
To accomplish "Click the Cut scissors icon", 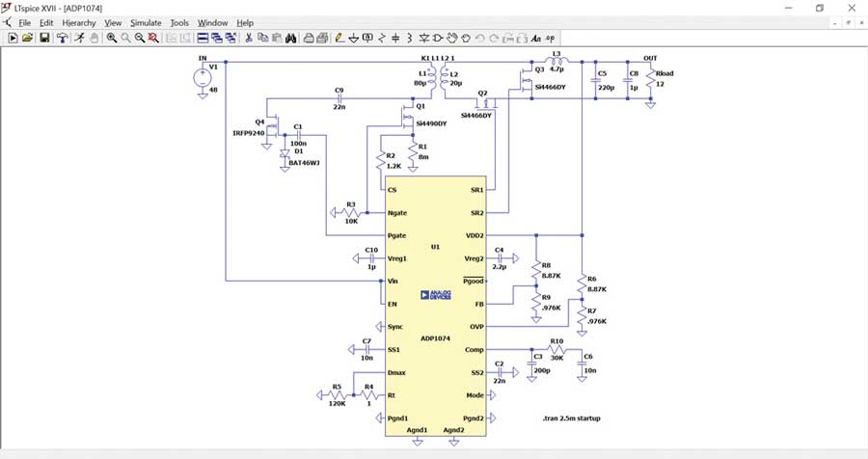I will pos(249,38).
